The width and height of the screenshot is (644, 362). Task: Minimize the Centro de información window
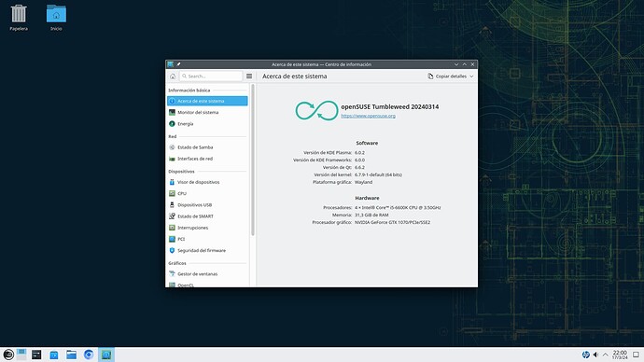[x=456, y=64]
